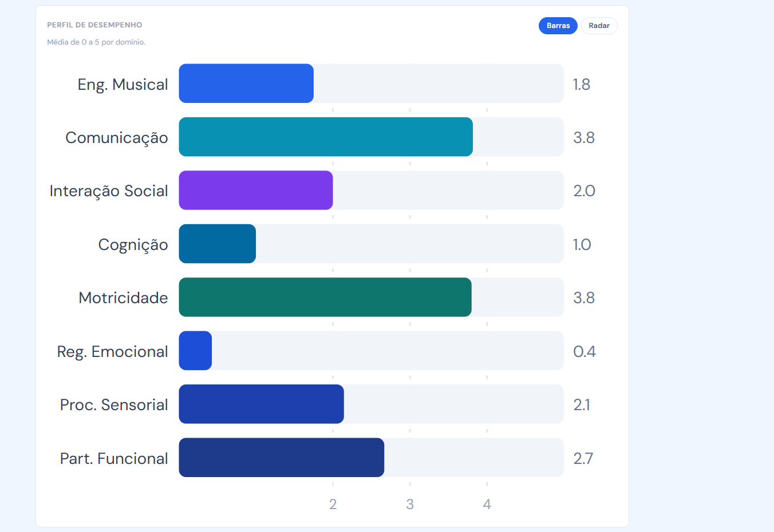
Task: Click the Interação Social label
Action: tap(109, 191)
